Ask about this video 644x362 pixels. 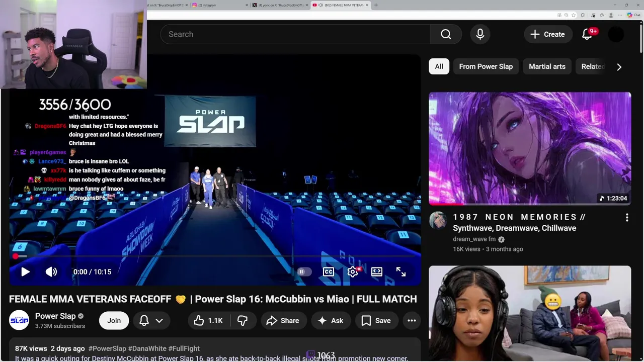331,320
